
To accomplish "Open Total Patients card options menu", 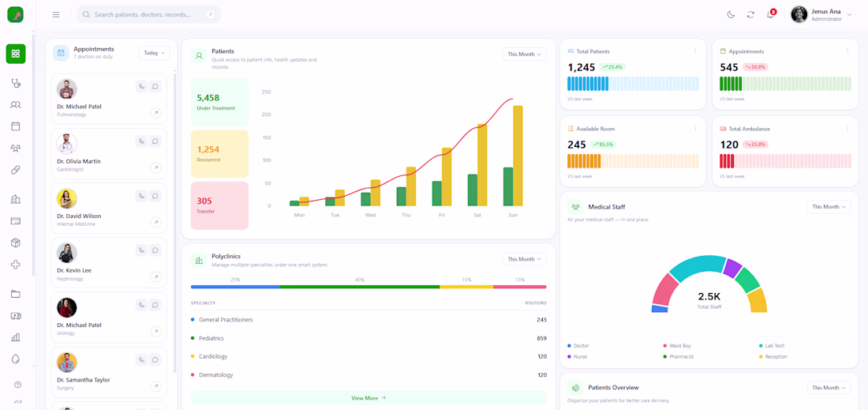I will 695,51.
